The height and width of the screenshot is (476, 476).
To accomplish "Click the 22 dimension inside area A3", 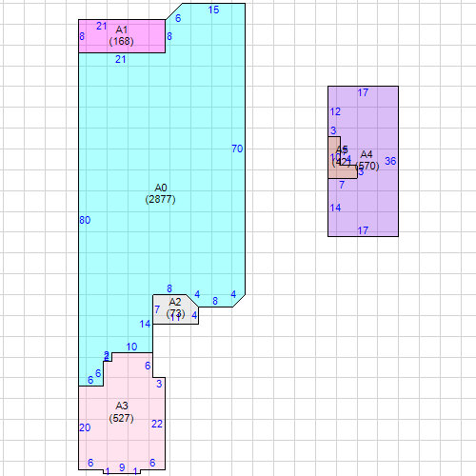I will pos(157,424).
